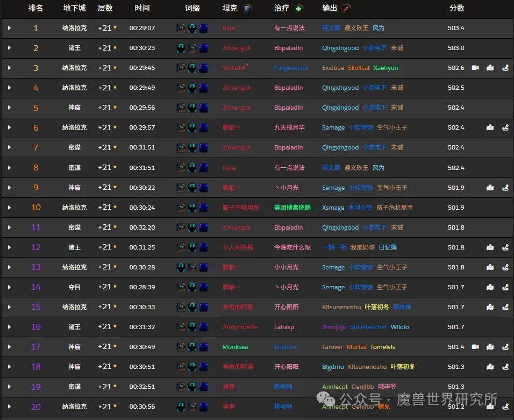Screen dimensions: 514x420
Task: Expand the rank 20 row arrow
Action: pos(9,407)
